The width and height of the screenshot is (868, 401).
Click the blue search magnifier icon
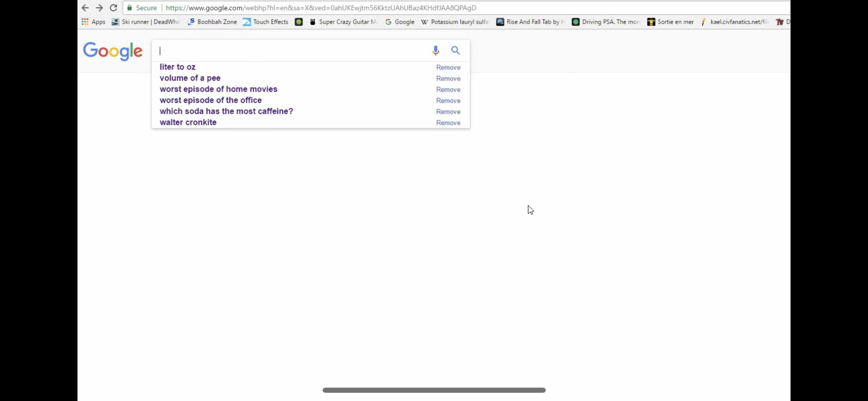pos(455,50)
